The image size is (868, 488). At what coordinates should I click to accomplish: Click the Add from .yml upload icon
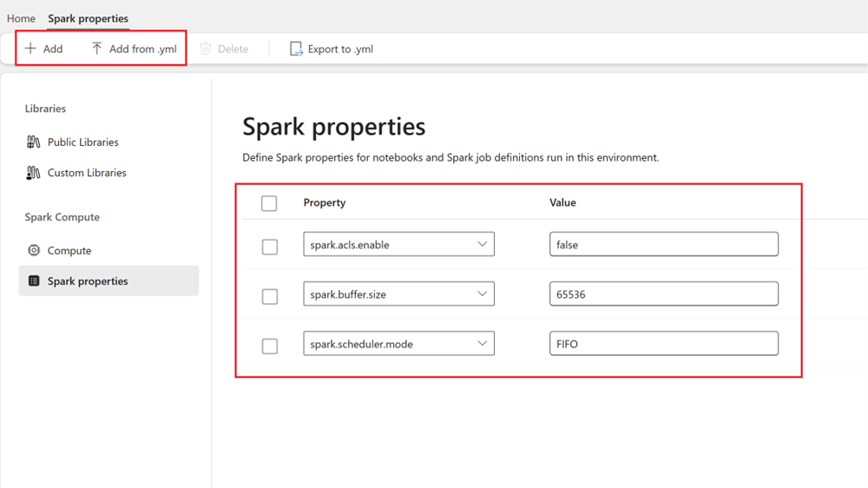(96, 49)
